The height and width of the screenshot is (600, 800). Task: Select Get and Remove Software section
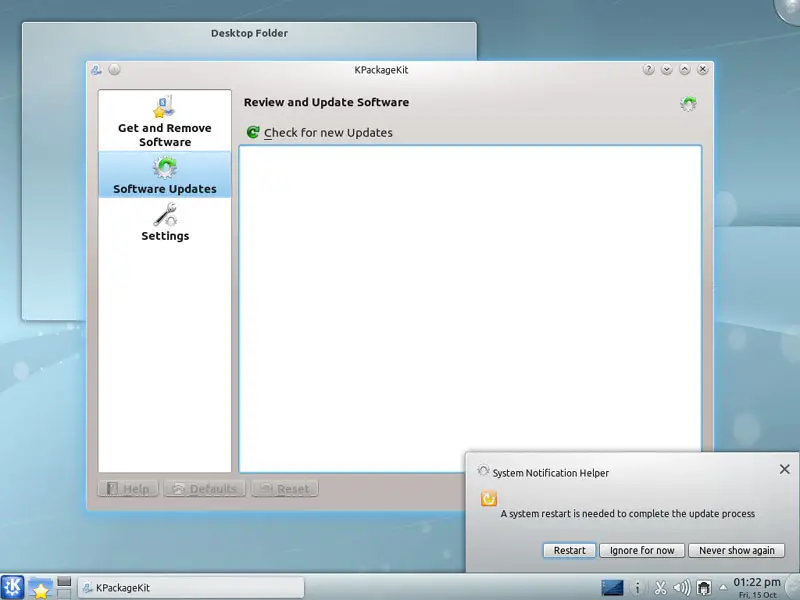tap(165, 121)
